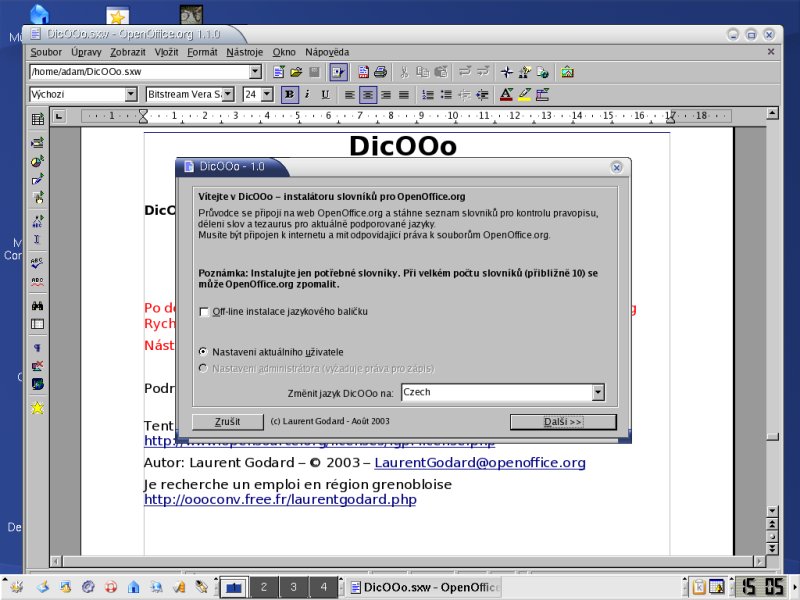Apply yellow highlighting color icon
The image size is (800, 600).
click(x=524, y=94)
